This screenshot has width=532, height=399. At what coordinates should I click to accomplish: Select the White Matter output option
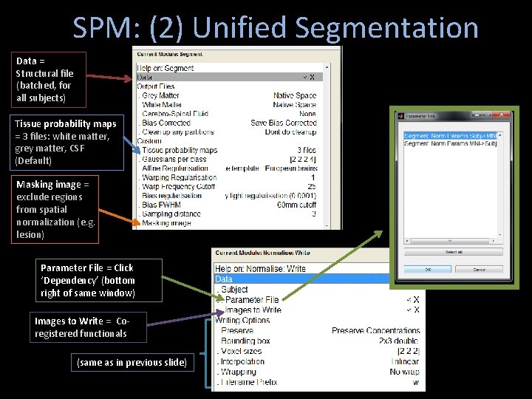[230, 104]
